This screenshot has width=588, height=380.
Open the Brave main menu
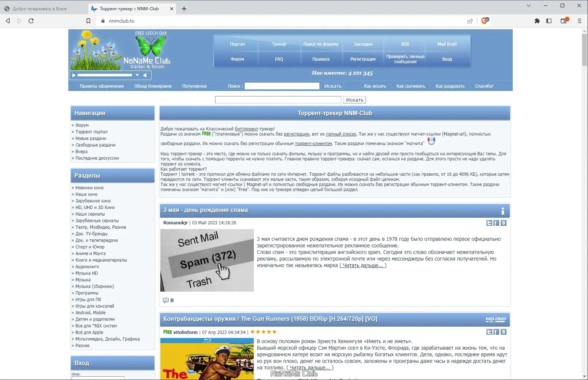click(579, 21)
